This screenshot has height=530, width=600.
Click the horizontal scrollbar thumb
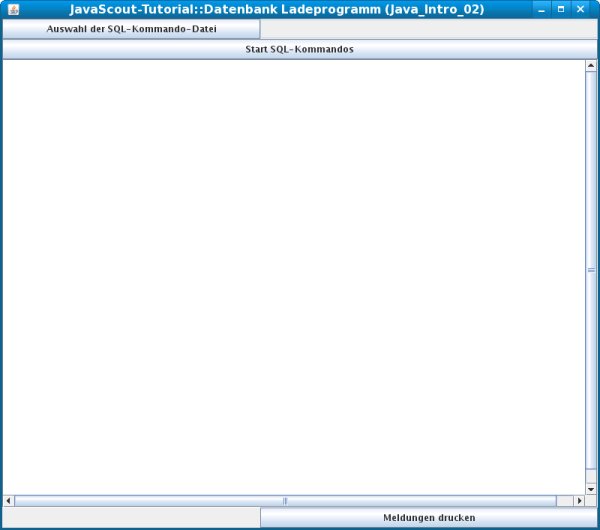[x=285, y=500]
